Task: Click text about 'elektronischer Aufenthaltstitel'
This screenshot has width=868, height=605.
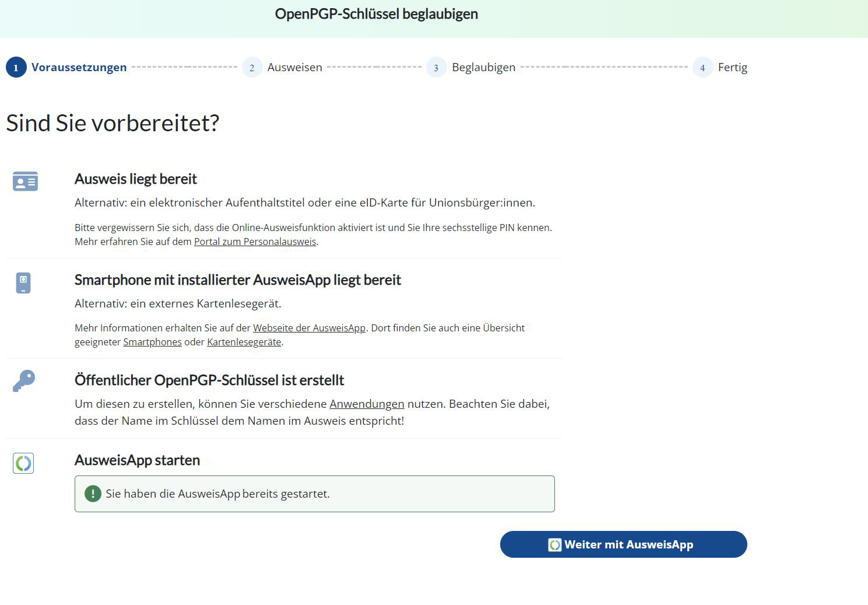Action: (305, 202)
